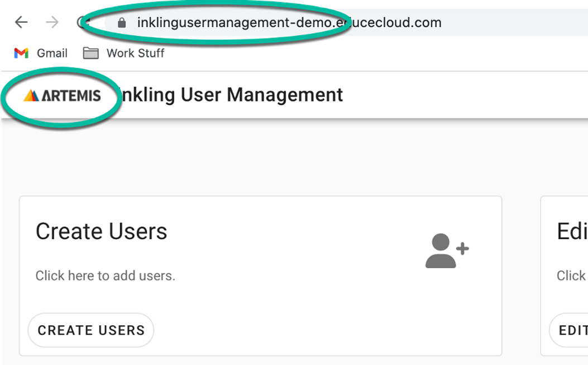588x365 pixels.
Task: Click the 'Click here to add users' text
Action: pos(105,276)
